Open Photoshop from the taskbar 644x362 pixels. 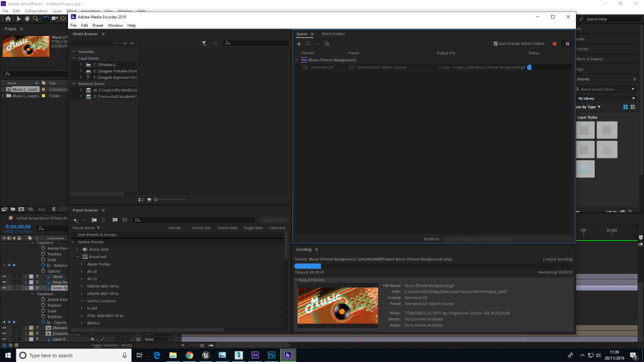(x=272, y=355)
